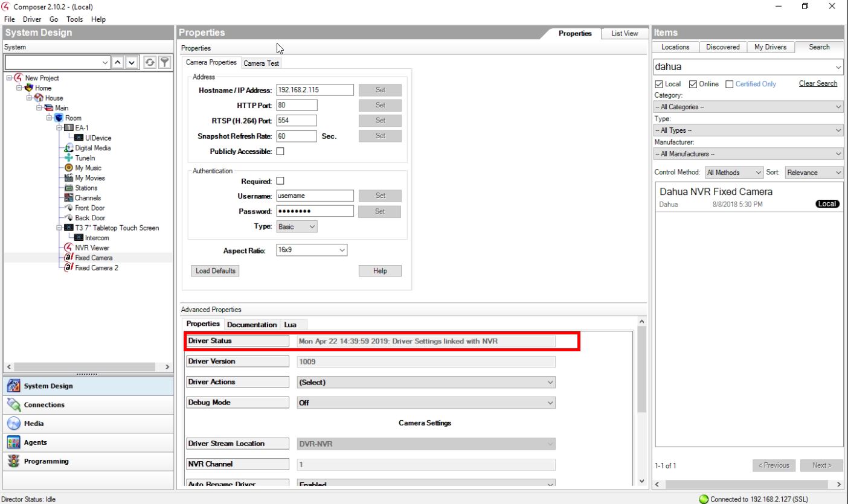This screenshot has width=848, height=504.
Task: Jump to previous tree search result arrow
Action: (119, 63)
